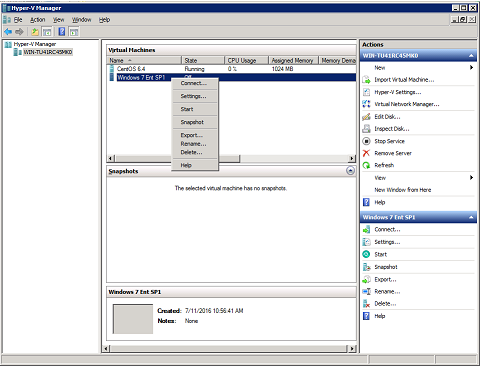Choose Snapshot in the context menu
Image resolution: width=480 pixels, height=366 pixels.
point(195,122)
